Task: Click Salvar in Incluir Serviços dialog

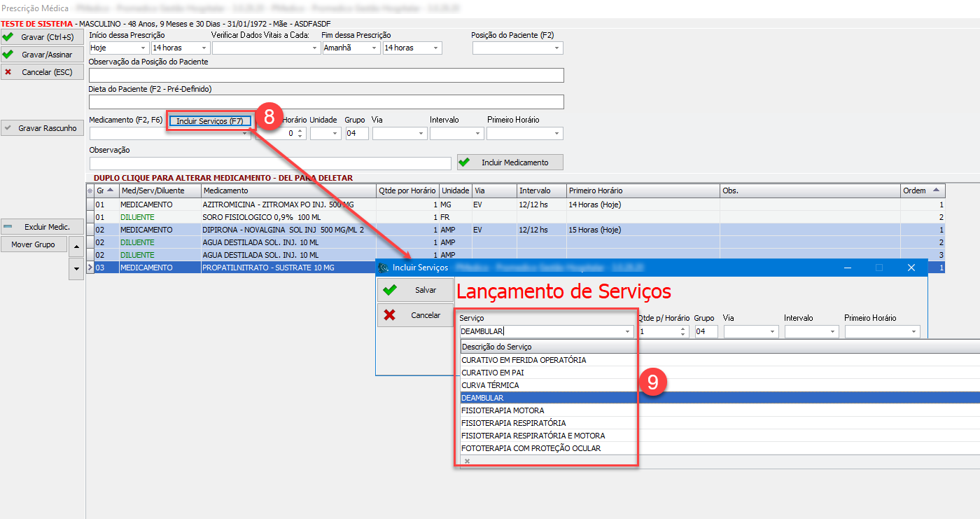Action: click(x=416, y=290)
